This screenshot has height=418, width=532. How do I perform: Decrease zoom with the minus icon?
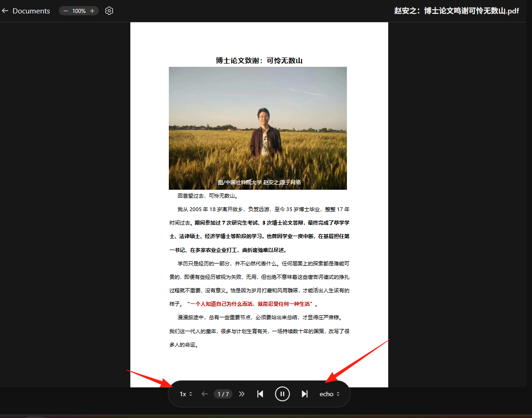click(x=65, y=11)
